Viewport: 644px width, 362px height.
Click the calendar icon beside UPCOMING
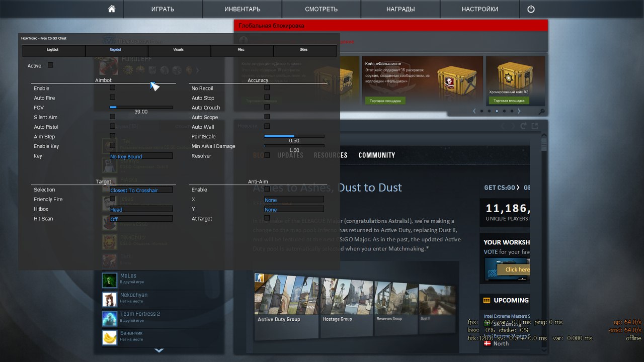[487, 301]
